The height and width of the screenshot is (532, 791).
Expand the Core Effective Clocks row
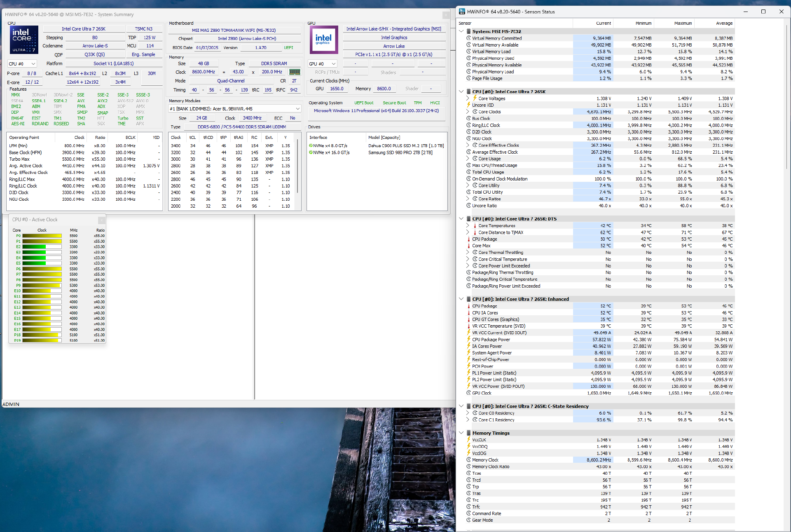[468, 145]
